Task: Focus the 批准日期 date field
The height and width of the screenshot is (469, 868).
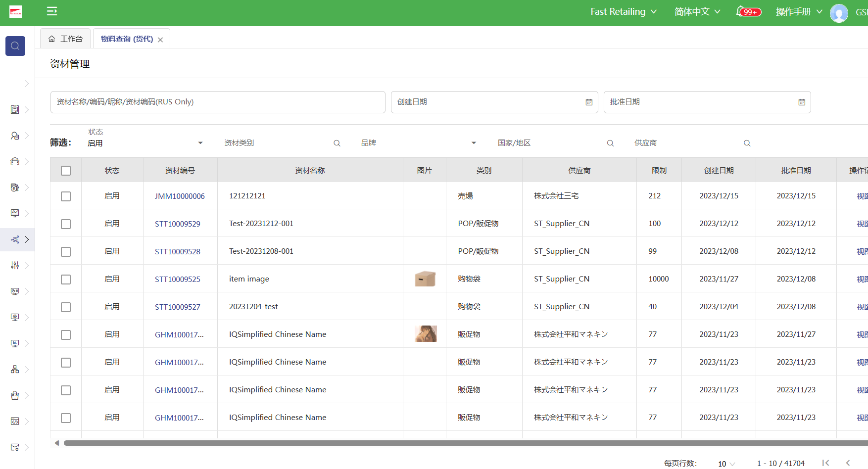Action: click(707, 102)
